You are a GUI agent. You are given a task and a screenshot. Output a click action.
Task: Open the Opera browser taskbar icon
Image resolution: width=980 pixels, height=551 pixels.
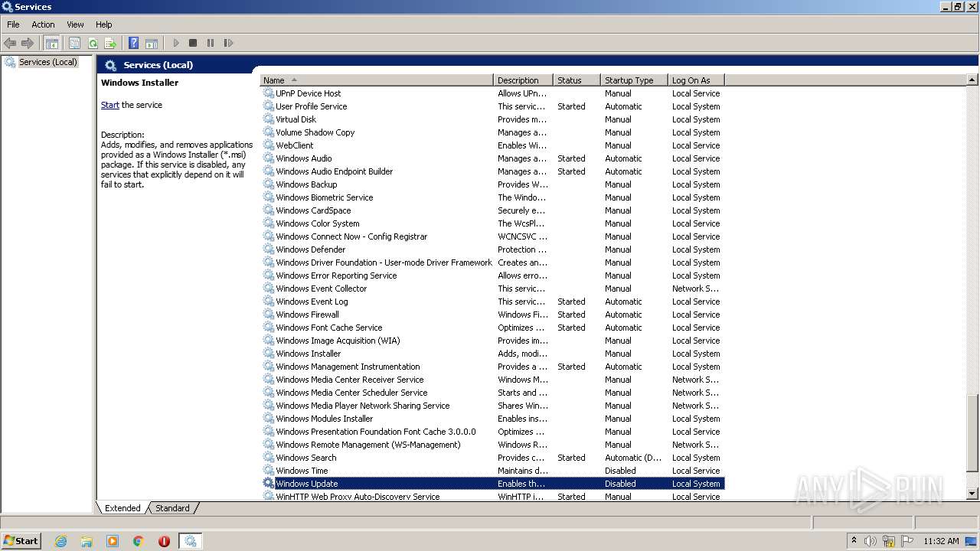164,541
